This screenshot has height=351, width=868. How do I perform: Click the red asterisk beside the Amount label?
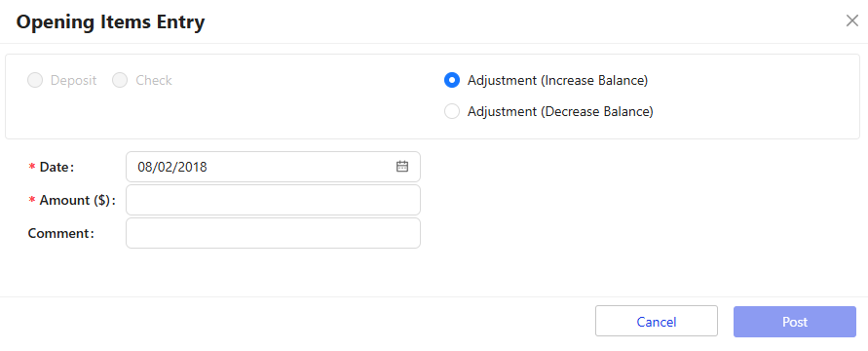click(31, 201)
